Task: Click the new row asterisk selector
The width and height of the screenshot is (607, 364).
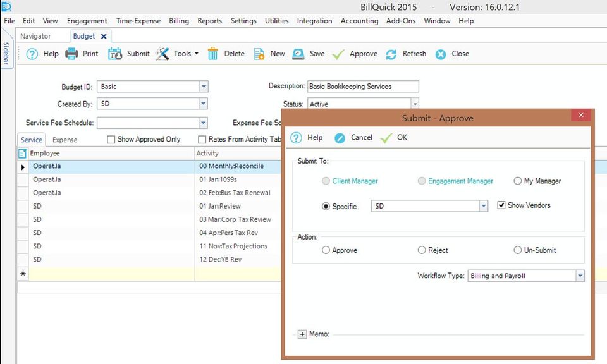Action: pyautogui.click(x=23, y=274)
